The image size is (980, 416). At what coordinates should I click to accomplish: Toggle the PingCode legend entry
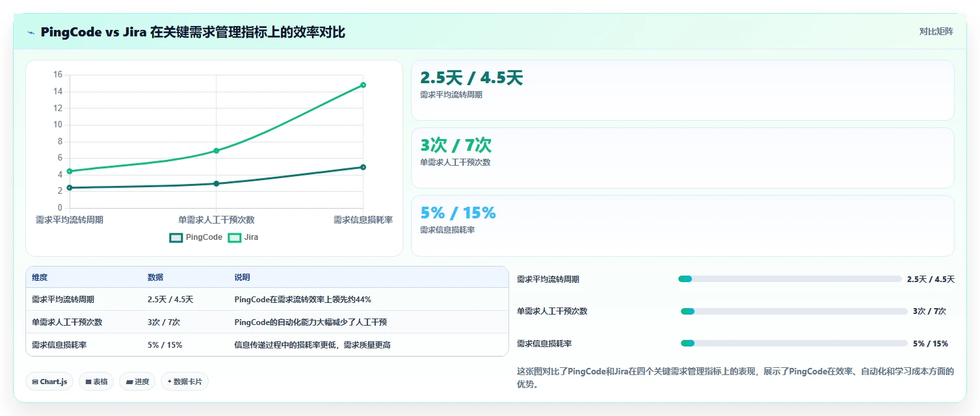(x=196, y=237)
